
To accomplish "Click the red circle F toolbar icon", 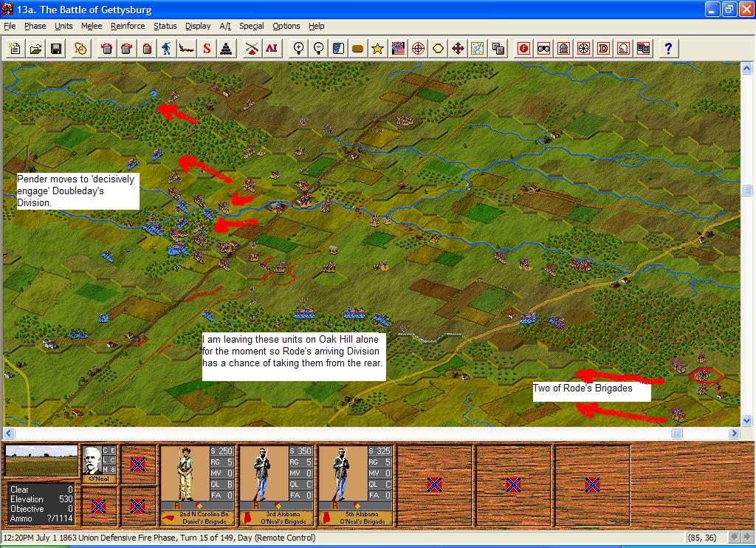I will (523, 48).
